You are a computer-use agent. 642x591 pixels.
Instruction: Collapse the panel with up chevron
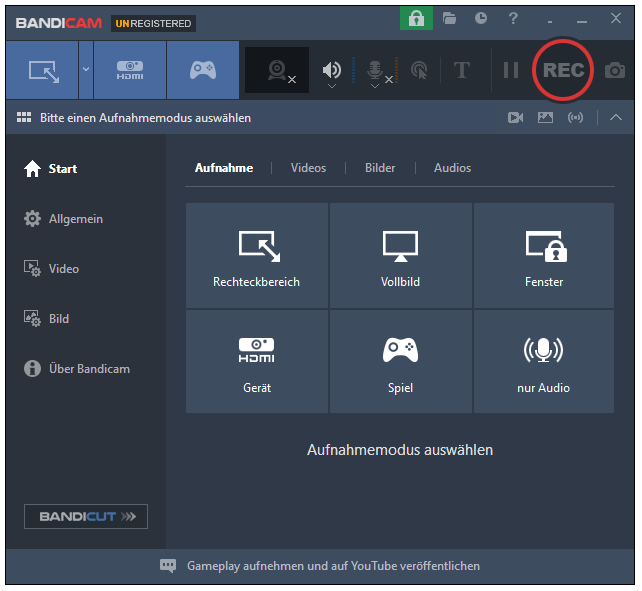616,118
